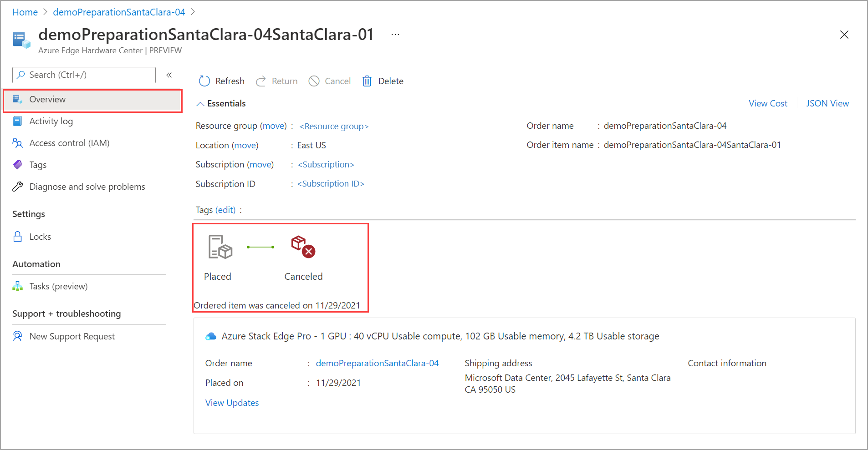Viewport: 868px width, 450px height.
Task: Open Diagnose and solve problems
Action: [87, 187]
